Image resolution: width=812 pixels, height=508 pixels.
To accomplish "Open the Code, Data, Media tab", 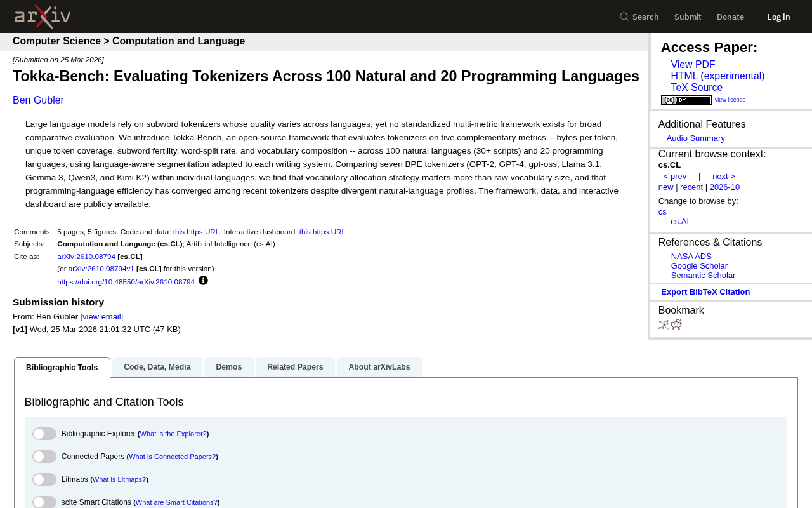I will click(x=157, y=367).
